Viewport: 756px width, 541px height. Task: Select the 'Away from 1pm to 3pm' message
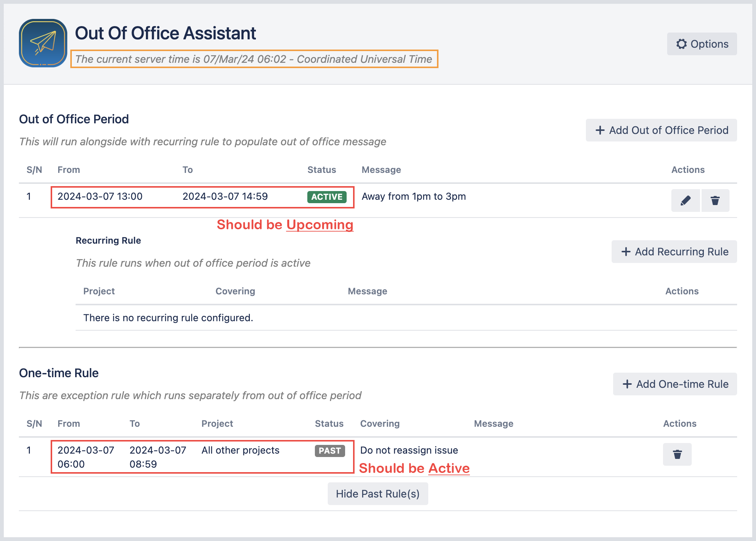[x=414, y=196]
